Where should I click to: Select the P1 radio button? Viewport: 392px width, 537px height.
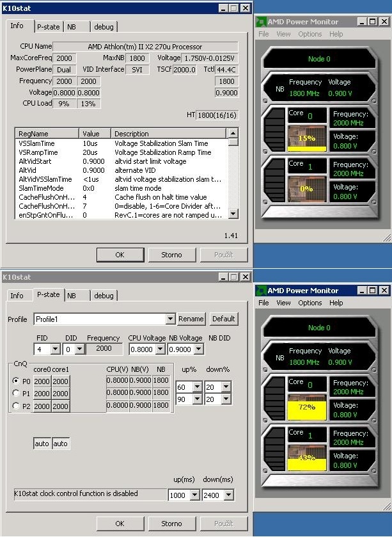15,393
